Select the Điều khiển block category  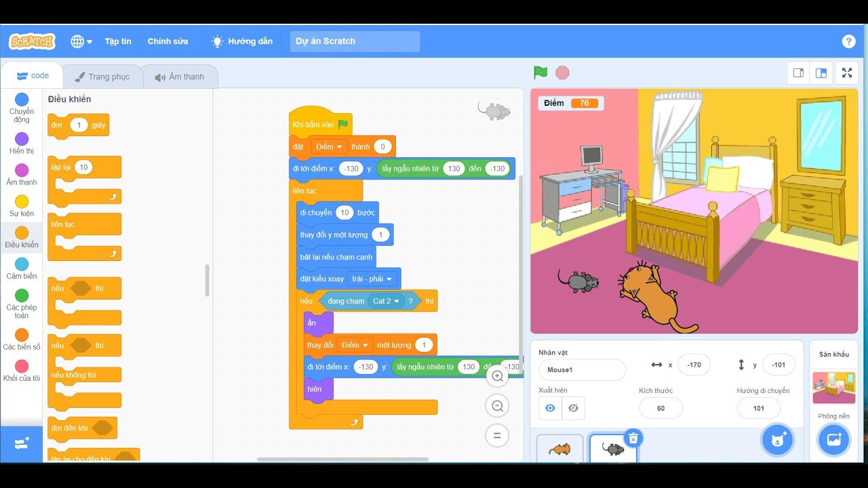(22, 237)
